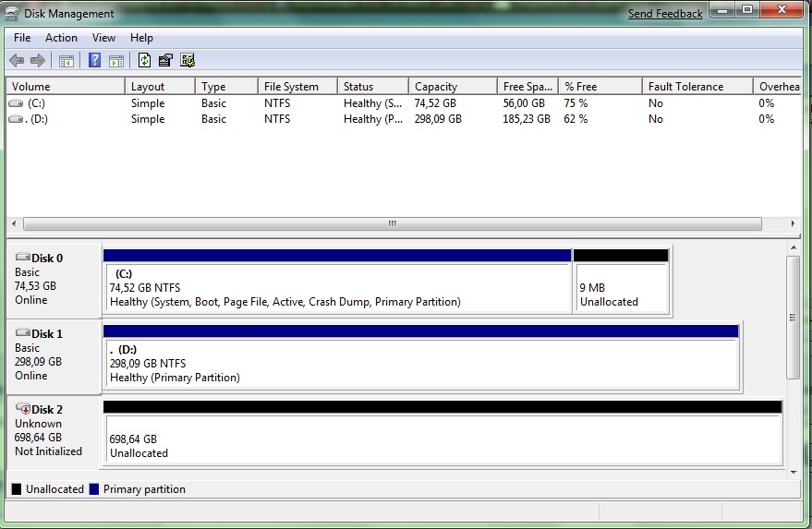Click the 74,52 GB capacity cell
Image resolution: width=812 pixels, height=529 pixels.
pos(435,103)
